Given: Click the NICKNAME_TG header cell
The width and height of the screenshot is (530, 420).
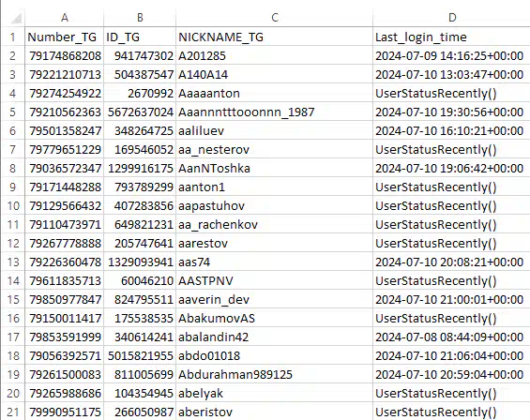Looking at the screenshot, I should tap(275, 37).
